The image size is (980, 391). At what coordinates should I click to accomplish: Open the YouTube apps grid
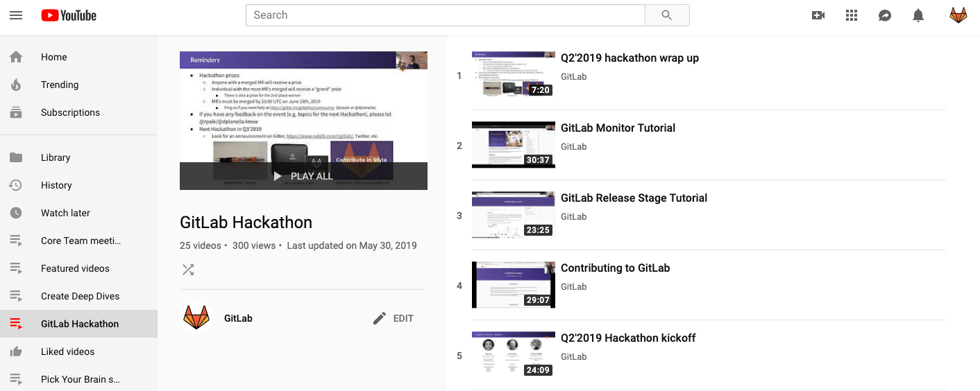[x=852, y=15]
